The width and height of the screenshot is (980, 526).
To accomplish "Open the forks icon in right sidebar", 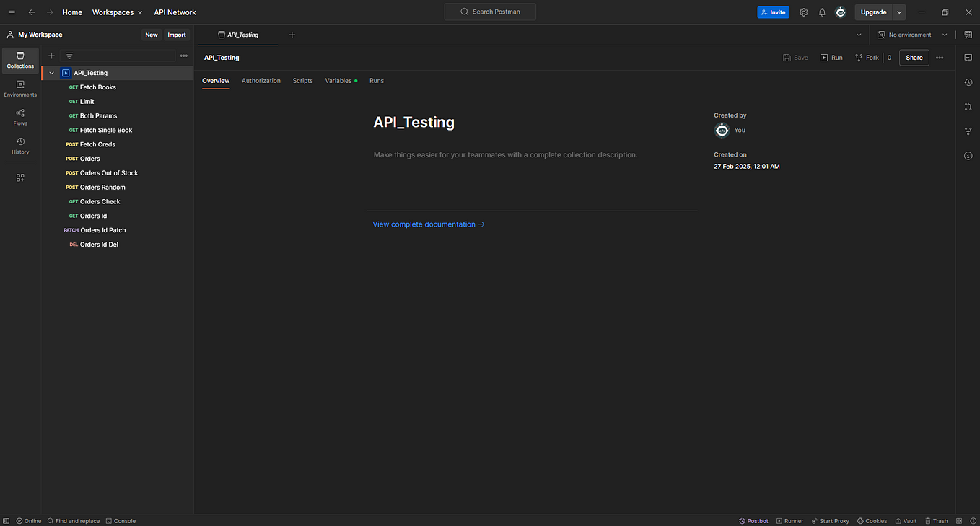I will (968, 131).
